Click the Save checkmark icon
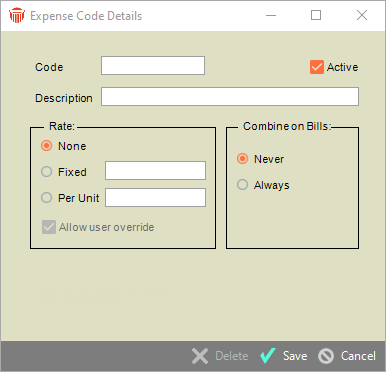Screen dimensions: 386x372 tap(268, 355)
